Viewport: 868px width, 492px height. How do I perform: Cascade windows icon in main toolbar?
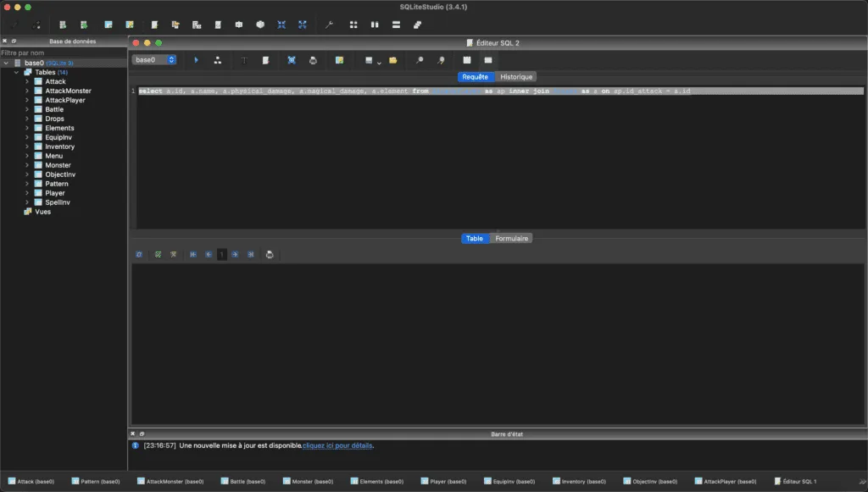click(x=417, y=25)
